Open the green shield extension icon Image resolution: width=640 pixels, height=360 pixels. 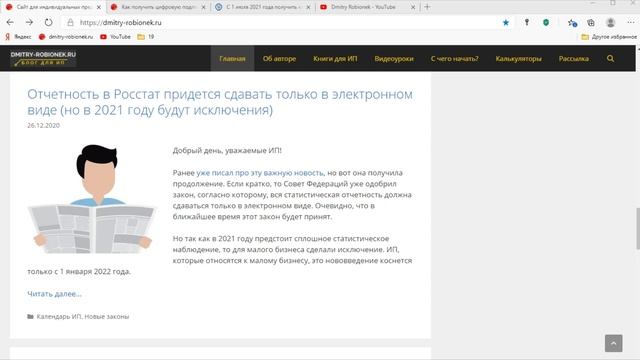(x=546, y=22)
